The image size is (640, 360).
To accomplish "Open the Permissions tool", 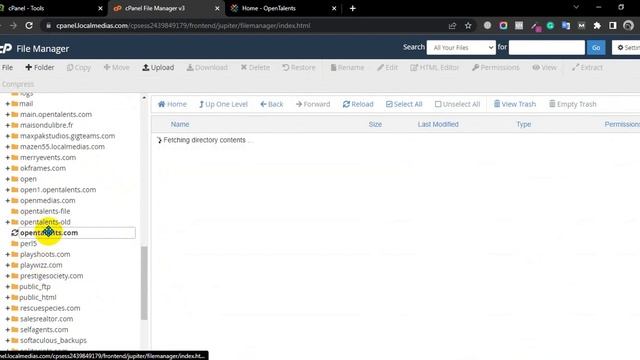I will 496,67.
